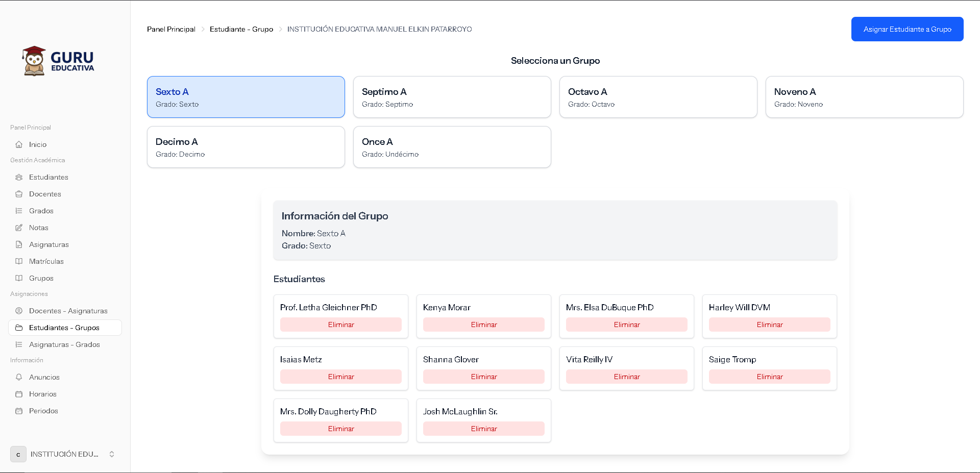980x473 pixels.
Task: Click the Notas pencil icon
Action: point(19,228)
